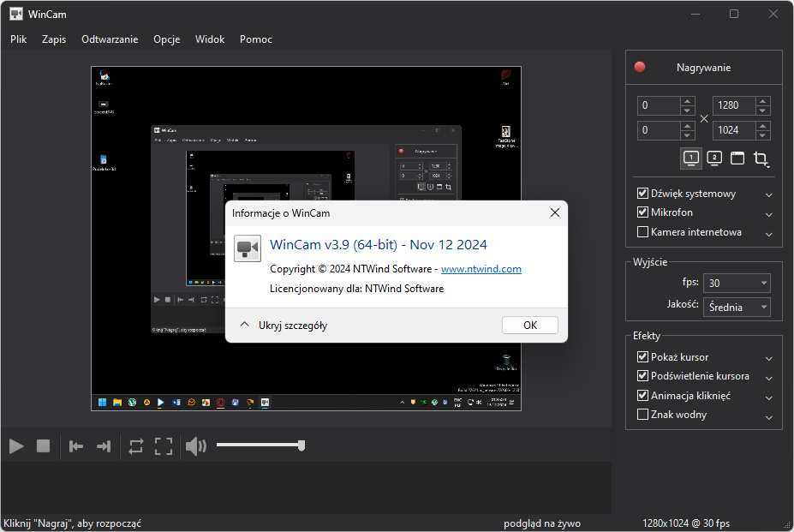Uncheck Animacja kliknięć
Image resolution: width=794 pixels, height=532 pixels.
pyautogui.click(x=642, y=395)
